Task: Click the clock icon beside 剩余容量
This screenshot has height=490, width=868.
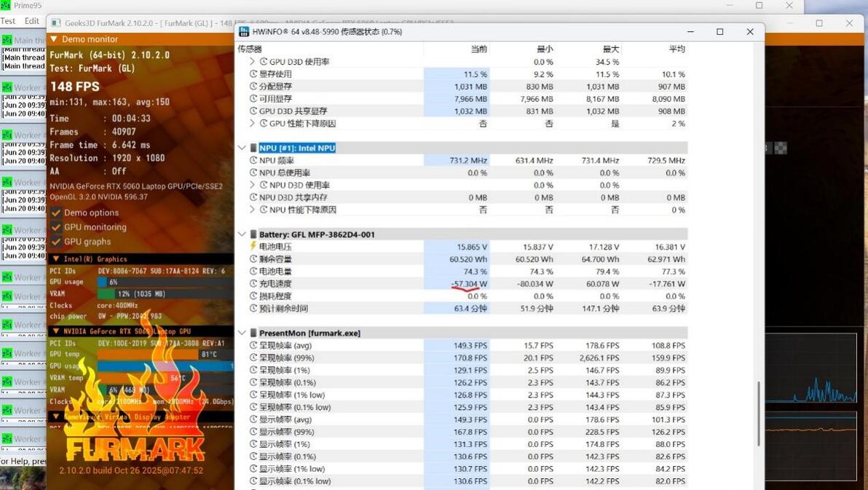Action: pos(253,259)
